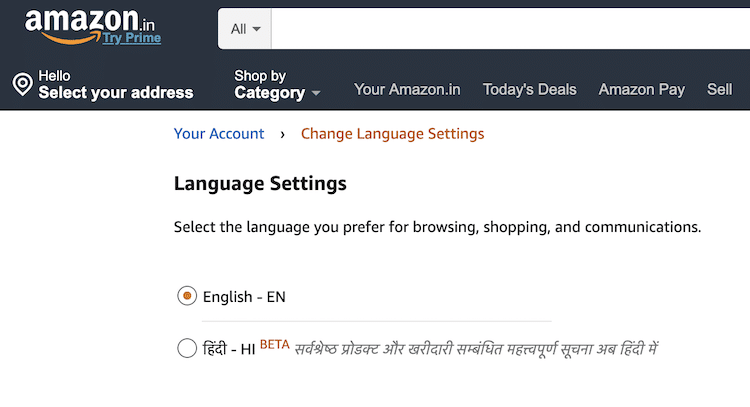
Task: Go back to Your Account breadcrumb
Action: (x=219, y=133)
